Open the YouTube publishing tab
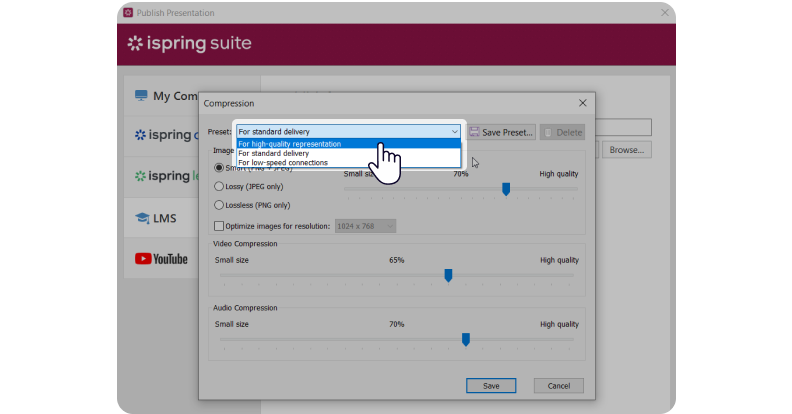This screenshot has width=792, height=414. 162,259
